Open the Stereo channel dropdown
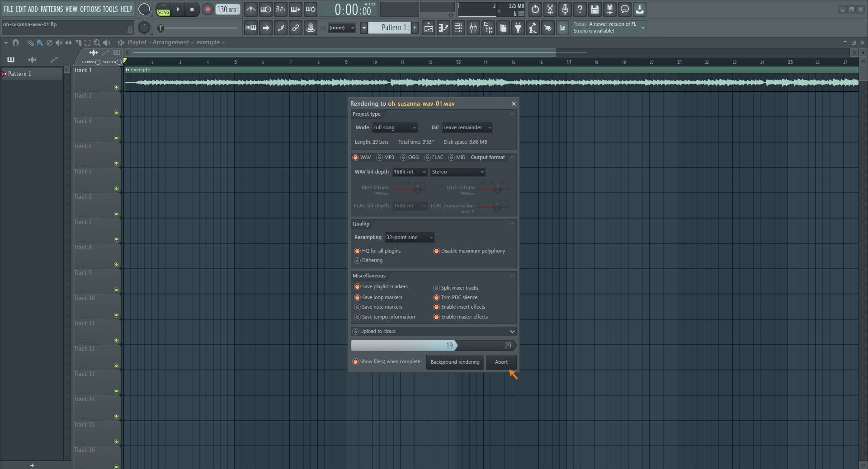This screenshot has height=469, width=868. tap(458, 172)
